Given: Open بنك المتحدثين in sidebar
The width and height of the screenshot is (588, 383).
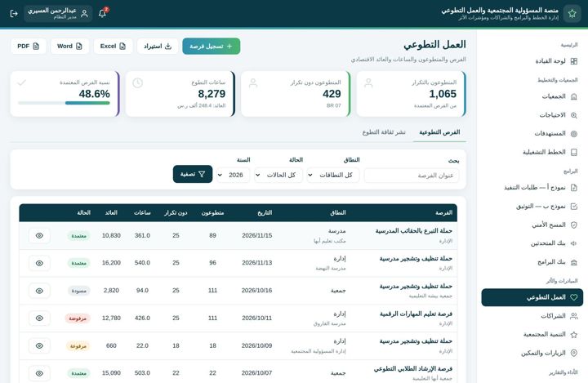Looking at the screenshot, I should (532, 243).
